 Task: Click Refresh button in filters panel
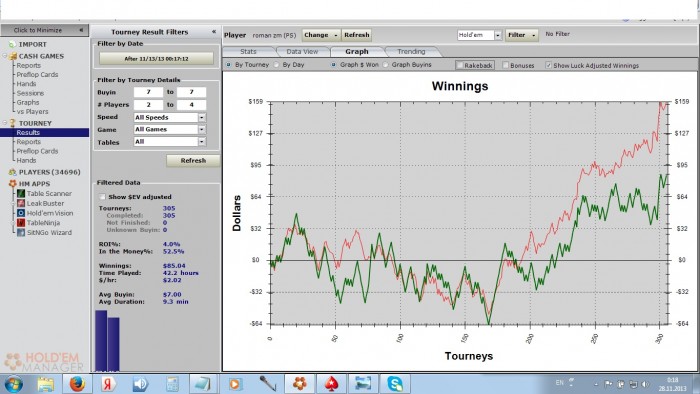coord(193,161)
